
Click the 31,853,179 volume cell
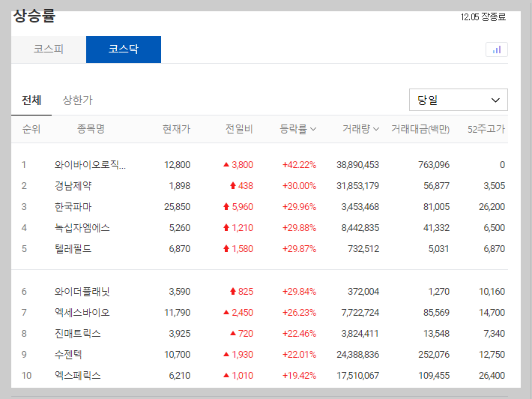357,186
